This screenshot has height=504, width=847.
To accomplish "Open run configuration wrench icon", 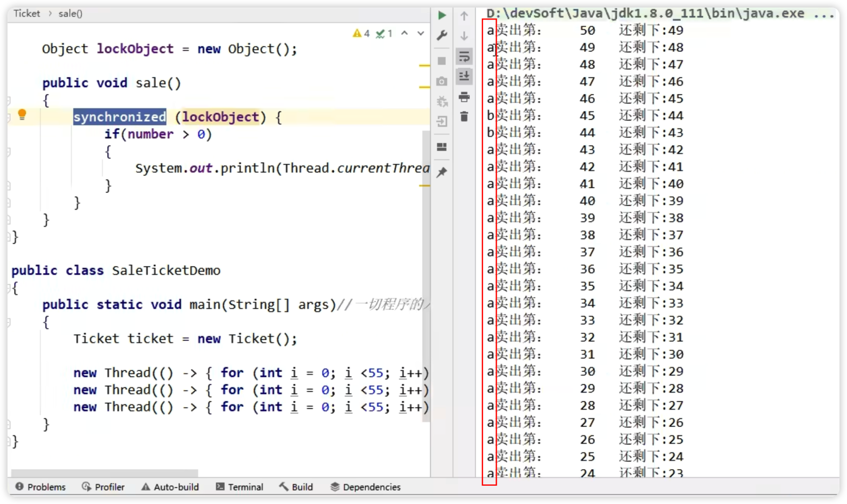I will coord(442,36).
